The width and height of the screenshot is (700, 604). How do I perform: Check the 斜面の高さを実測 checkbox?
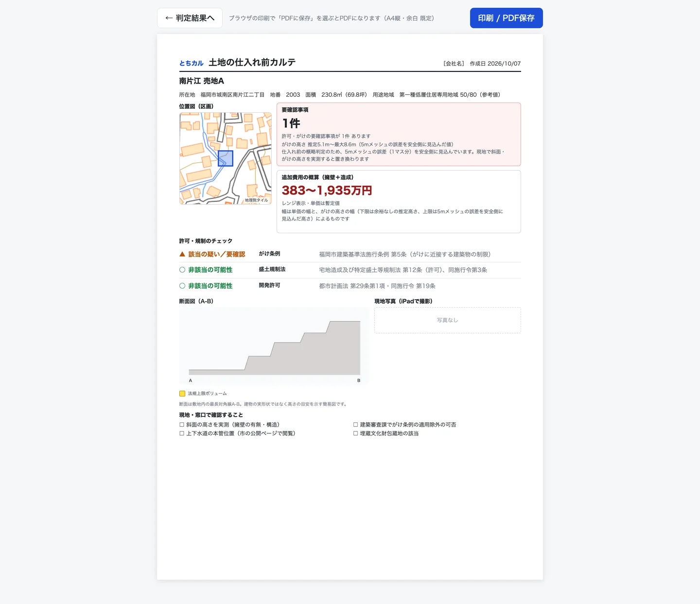(182, 425)
